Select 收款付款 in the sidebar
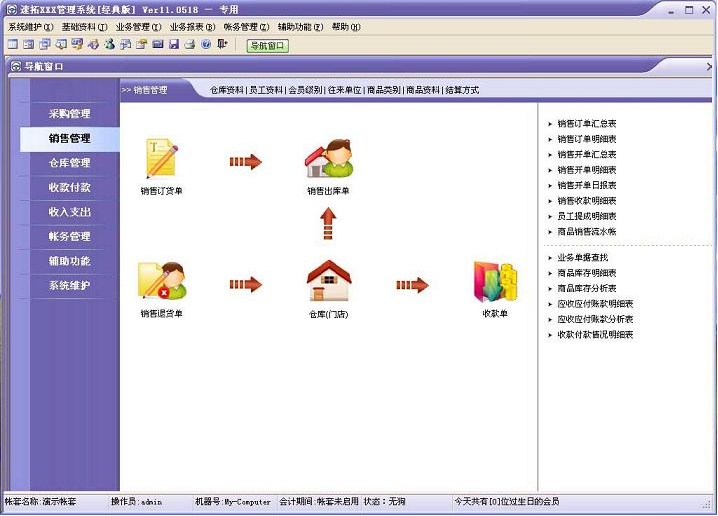 (70, 187)
